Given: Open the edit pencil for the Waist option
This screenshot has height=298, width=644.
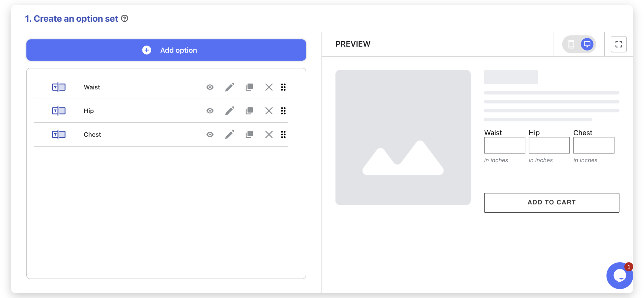Looking at the screenshot, I should click(229, 87).
